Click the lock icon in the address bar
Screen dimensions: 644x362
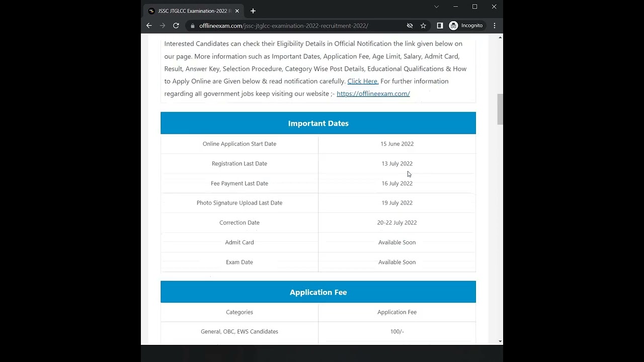tap(192, 26)
